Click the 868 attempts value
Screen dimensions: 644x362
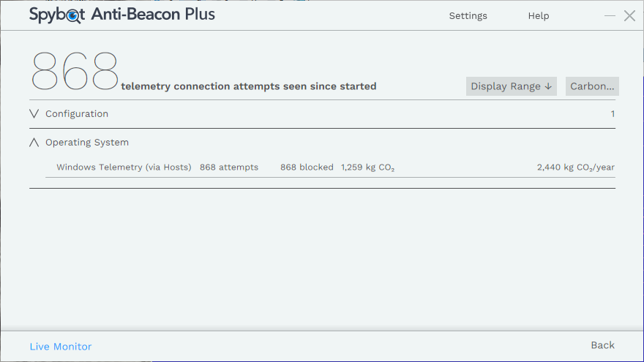point(229,167)
